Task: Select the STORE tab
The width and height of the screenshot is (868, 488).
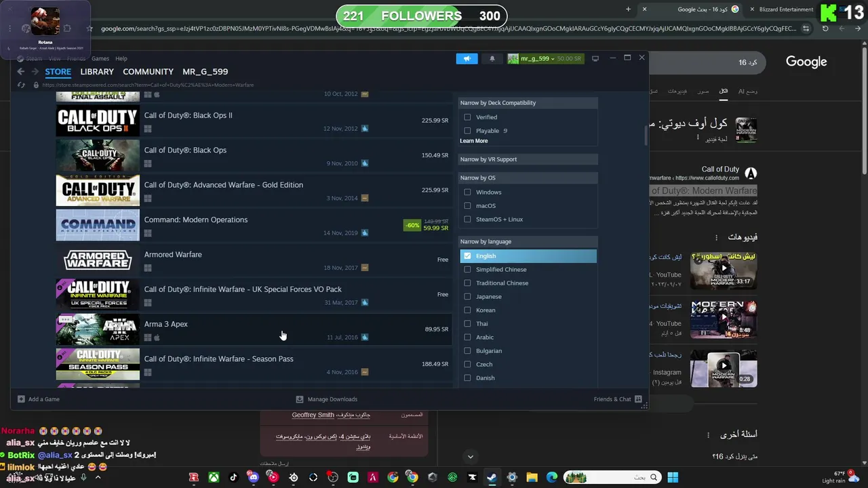Action: point(58,72)
